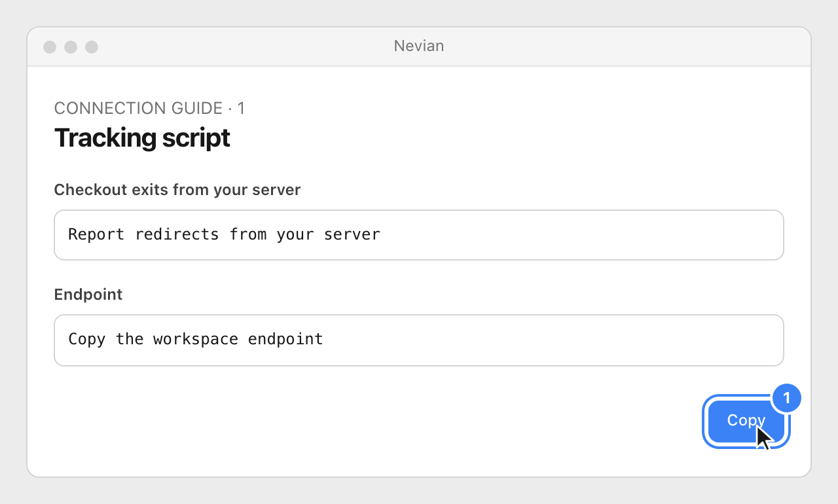Click the "Nevian" window title
The height and width of the screenshot is (504, 838).
(x=419, y=46)
